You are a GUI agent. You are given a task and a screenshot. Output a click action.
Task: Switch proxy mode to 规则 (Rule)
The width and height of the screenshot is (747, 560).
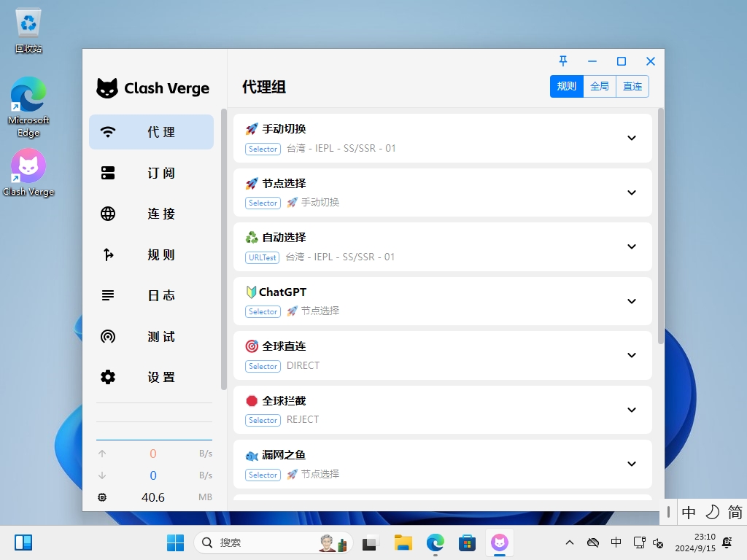pos(567,86)
